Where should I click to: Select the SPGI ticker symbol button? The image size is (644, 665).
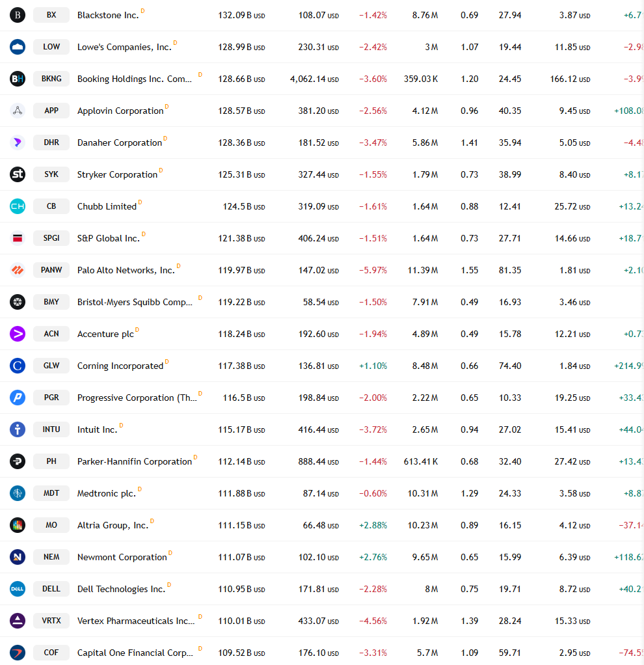pyautogui.click(x=51, y=238)
